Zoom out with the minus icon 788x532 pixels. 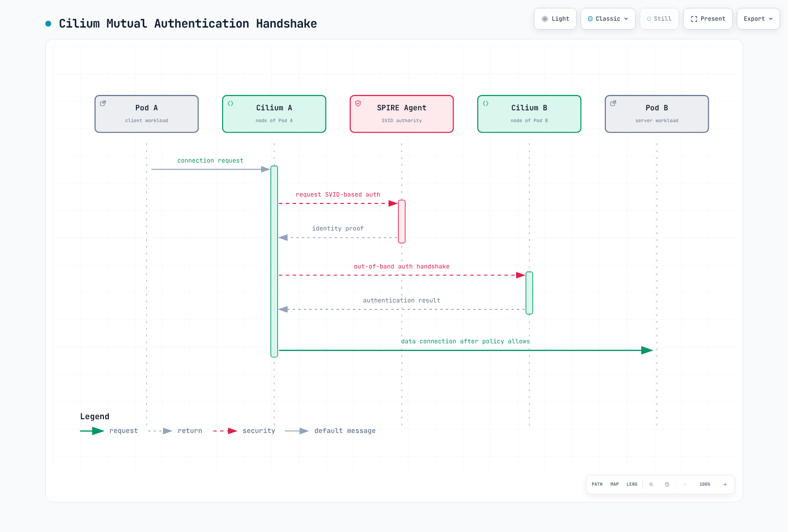pos(685,484)
